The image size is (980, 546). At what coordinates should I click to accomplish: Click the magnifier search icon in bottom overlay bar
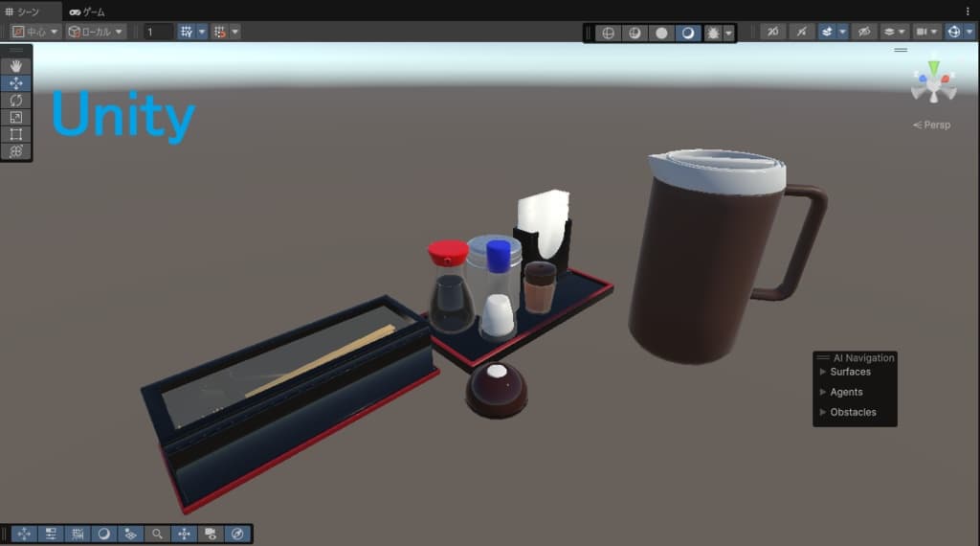tap(158, 534)
